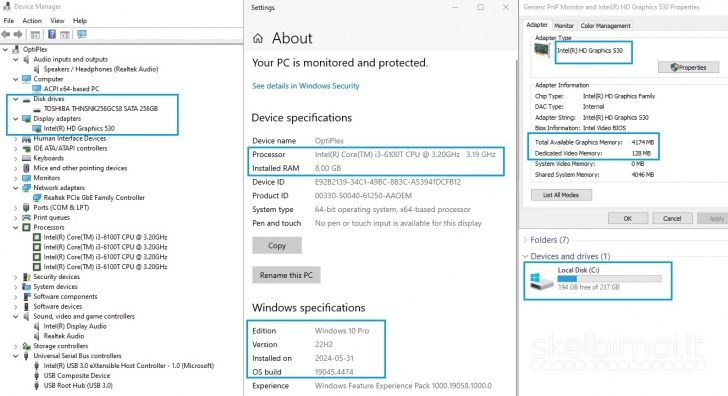Click the Monitors category icon
Image resolution: width=728 pixels, height=396 pixels.
pos(26,178)
